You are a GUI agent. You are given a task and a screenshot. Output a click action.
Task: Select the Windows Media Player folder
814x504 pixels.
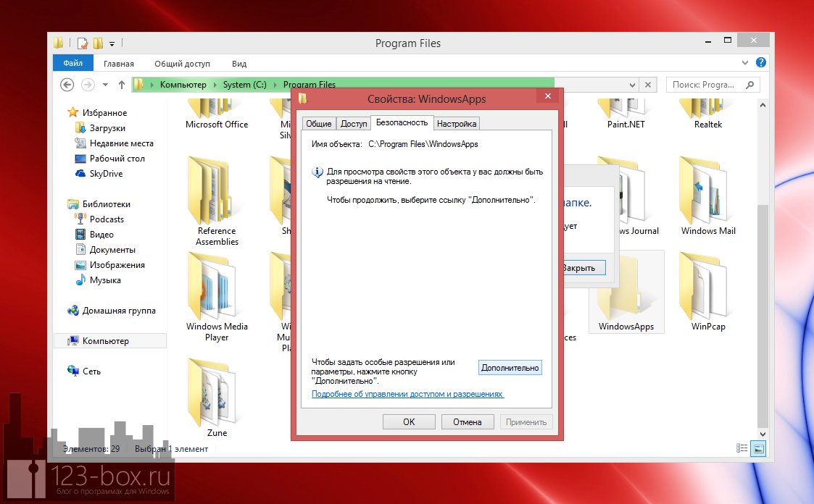click(x=217, y=297)
